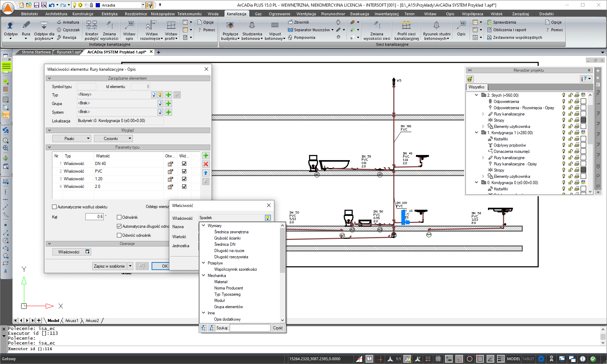The height and width of the screenshot is (364, 607).
Task: Click Zapisz w szablonie button
Action: coord(109,266)
